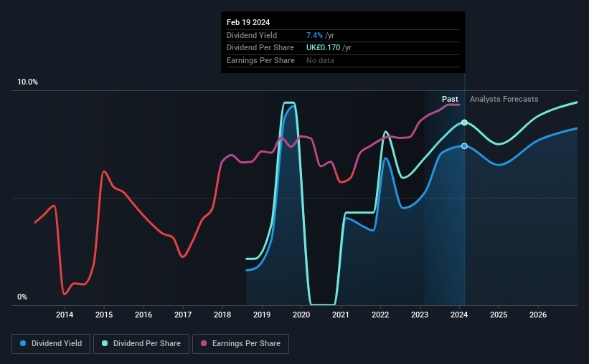Toggle the Dividend Yield legend button
589x364 pixels.
(51, 344)
